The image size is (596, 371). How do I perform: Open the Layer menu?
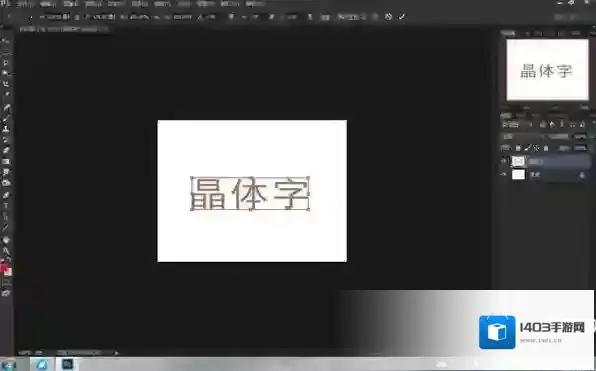click(x=94, y=4)
